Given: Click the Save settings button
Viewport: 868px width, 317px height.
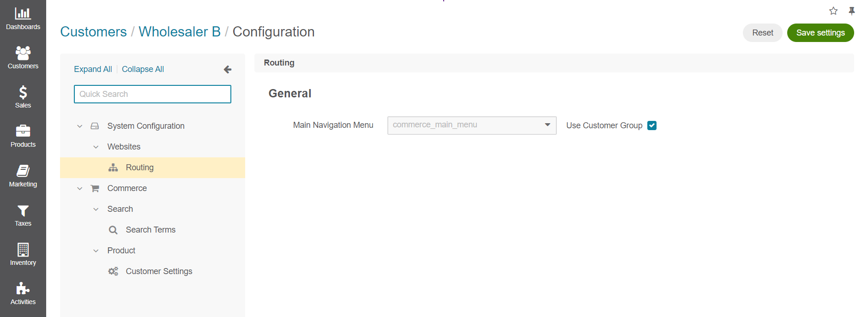Looking at the screenshot, I should tap(820, 33).
